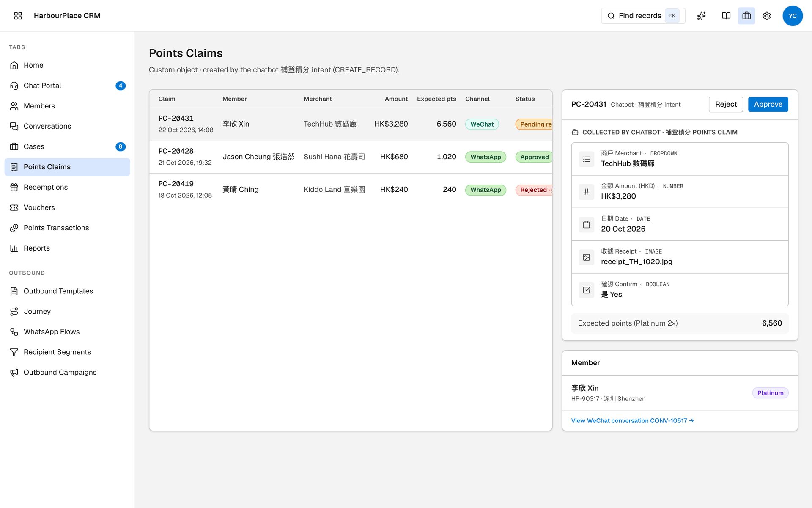Click the Rejected status badge
The height and width of the screenshot is (508, 812).
point(534,190)
